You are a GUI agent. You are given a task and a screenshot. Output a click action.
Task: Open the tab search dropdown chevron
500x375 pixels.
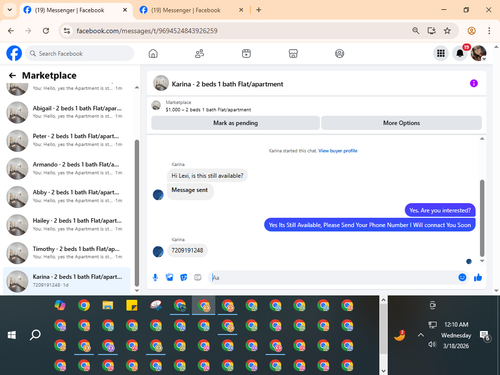[10, 10]
